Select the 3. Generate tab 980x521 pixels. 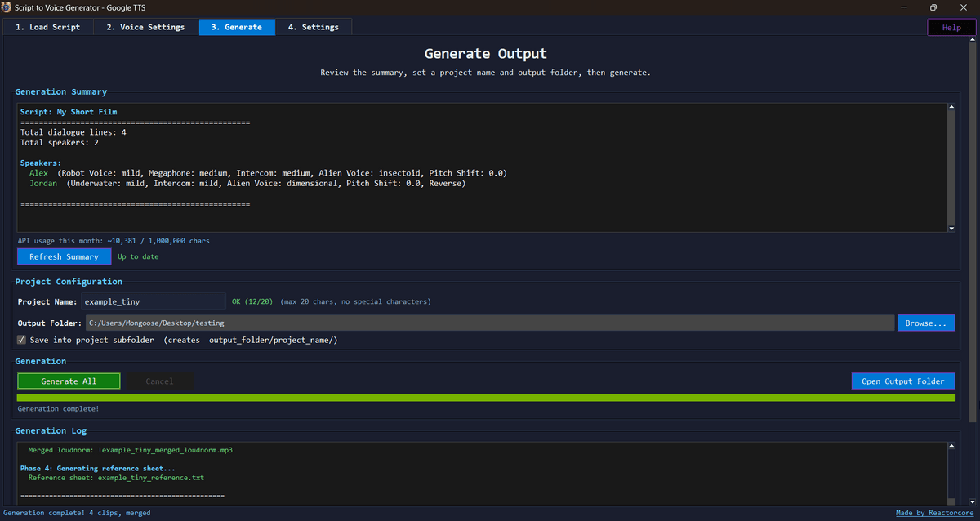point(237,27)
